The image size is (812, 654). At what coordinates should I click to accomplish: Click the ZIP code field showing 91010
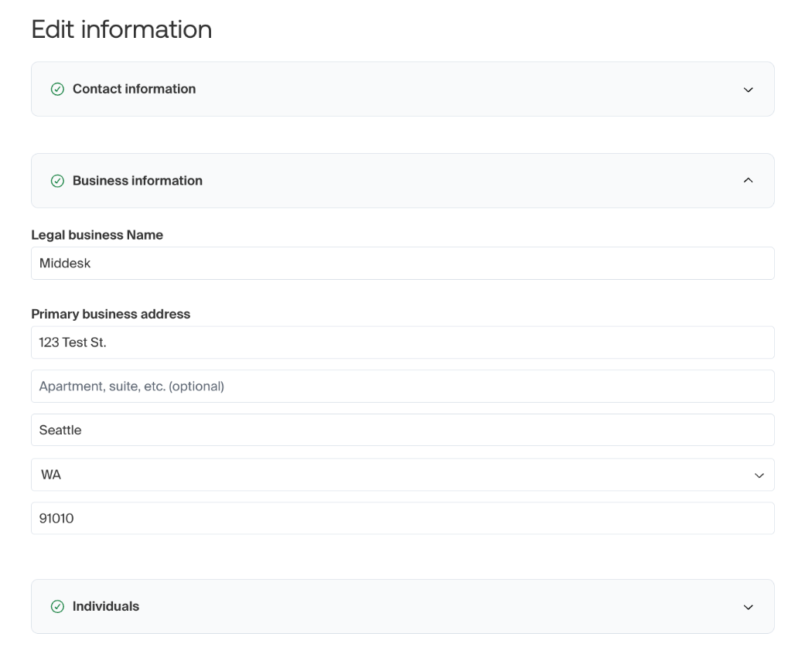point(402,519)
